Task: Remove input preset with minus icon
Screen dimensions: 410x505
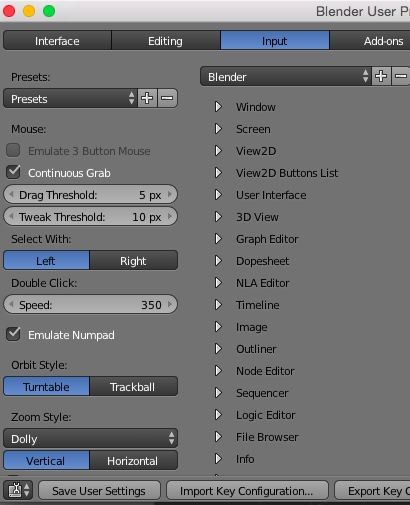Action: point(167,98)
